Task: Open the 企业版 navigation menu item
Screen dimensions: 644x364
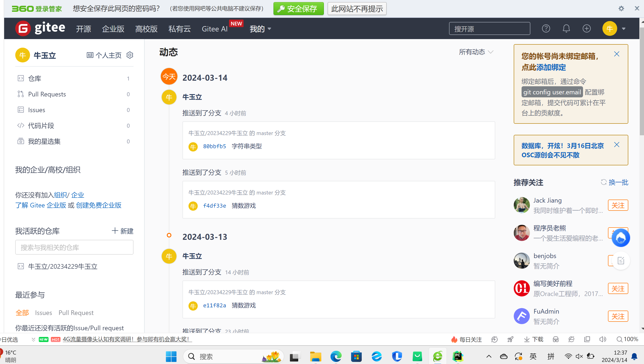Action: pos(113,29)
